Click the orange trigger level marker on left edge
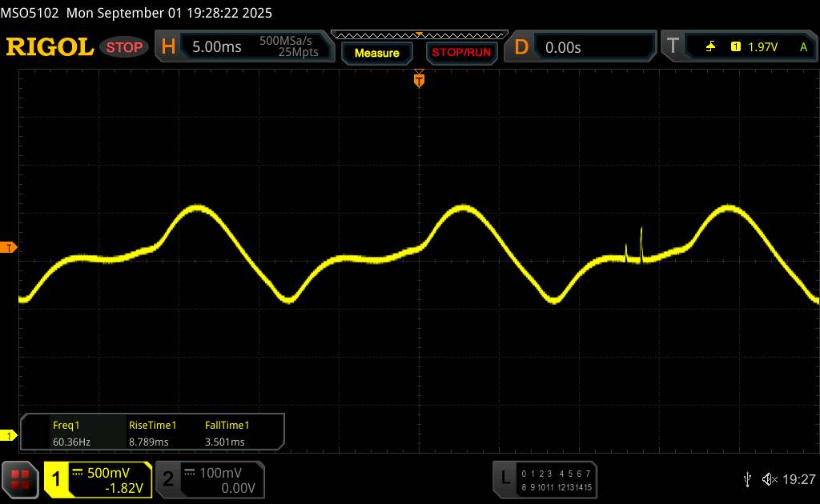This screenshot has height=504, width=820. 9,247
